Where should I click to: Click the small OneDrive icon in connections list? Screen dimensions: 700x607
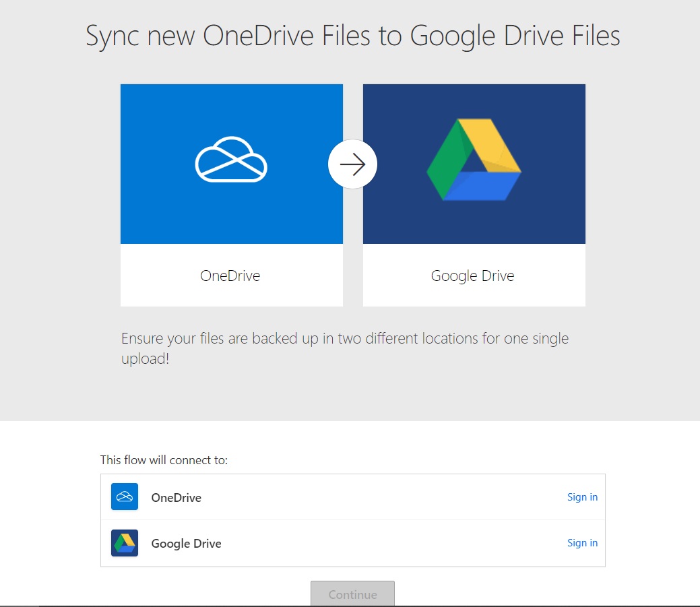(125, 497)
